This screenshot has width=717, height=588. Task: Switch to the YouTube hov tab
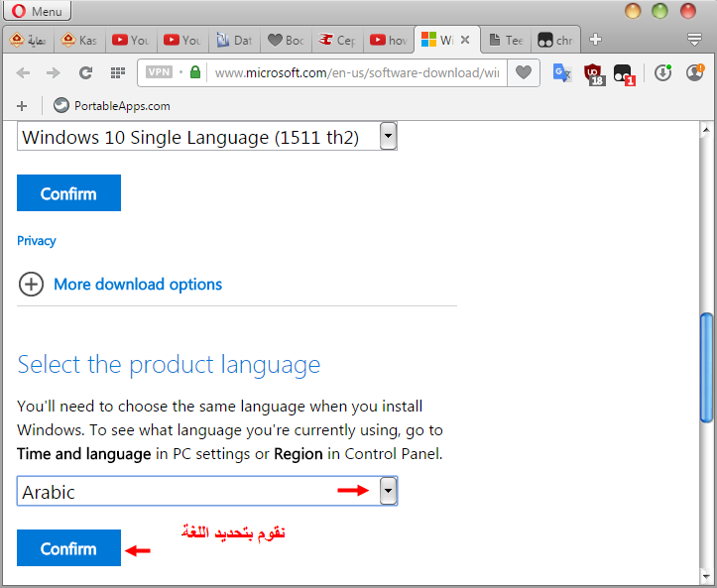coord(389,41)
